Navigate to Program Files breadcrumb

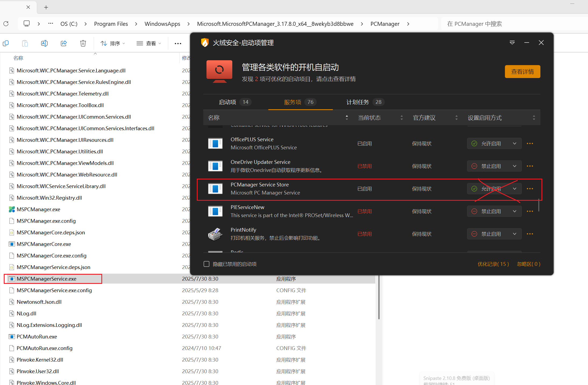[x=111, y=24]
